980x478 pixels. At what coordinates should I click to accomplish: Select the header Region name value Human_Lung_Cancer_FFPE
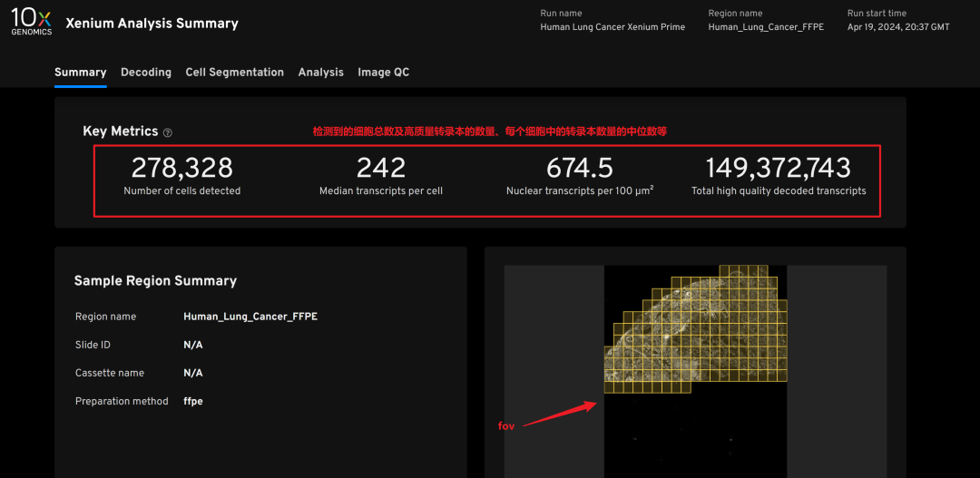coord(766,27)
